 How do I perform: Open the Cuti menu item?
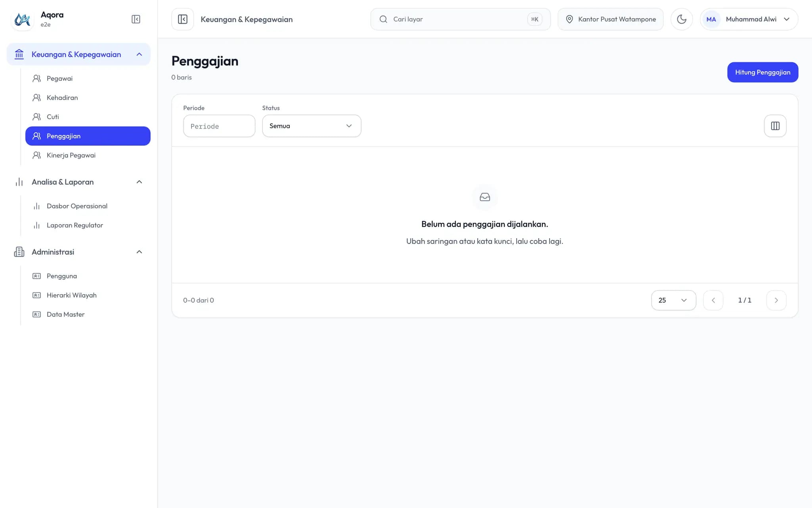tap(88, 117)
